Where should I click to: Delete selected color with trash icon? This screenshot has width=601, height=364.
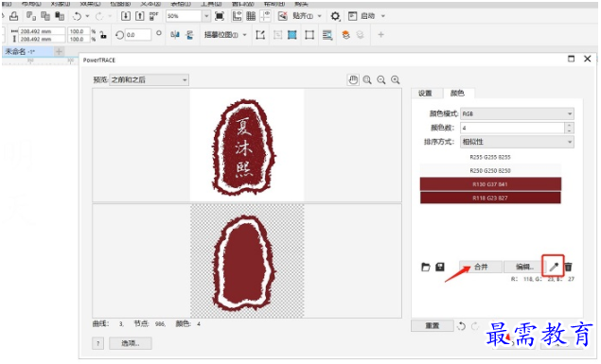pyautogui.click(x=568, y=267)
